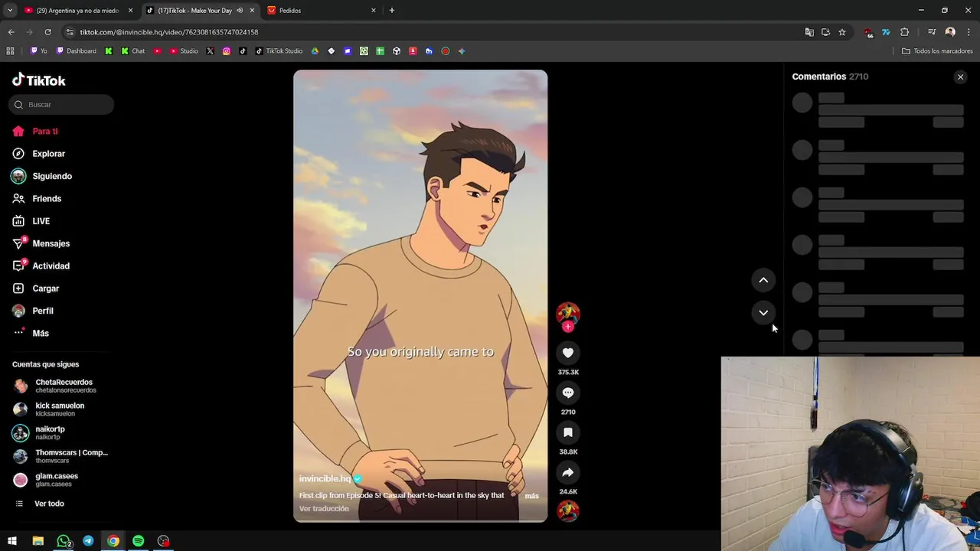
Task: Open Spotify from the taskbar
Action: pos(139,541)
